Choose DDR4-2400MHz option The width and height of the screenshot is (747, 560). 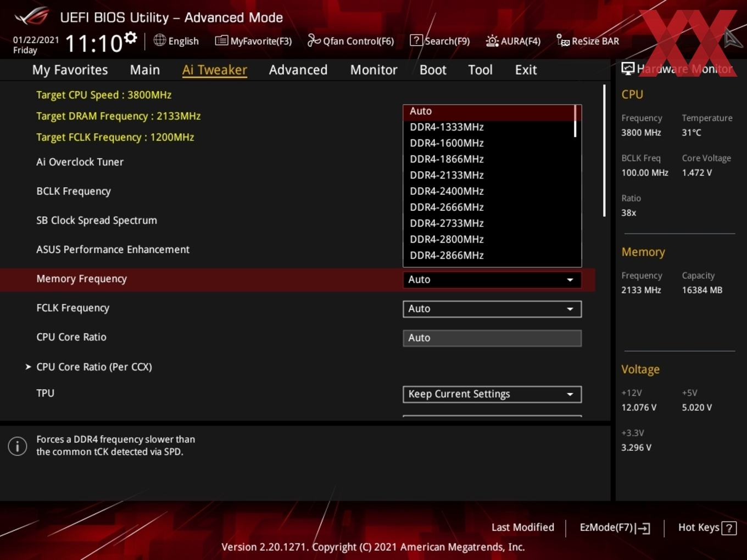tap(489, 191)
